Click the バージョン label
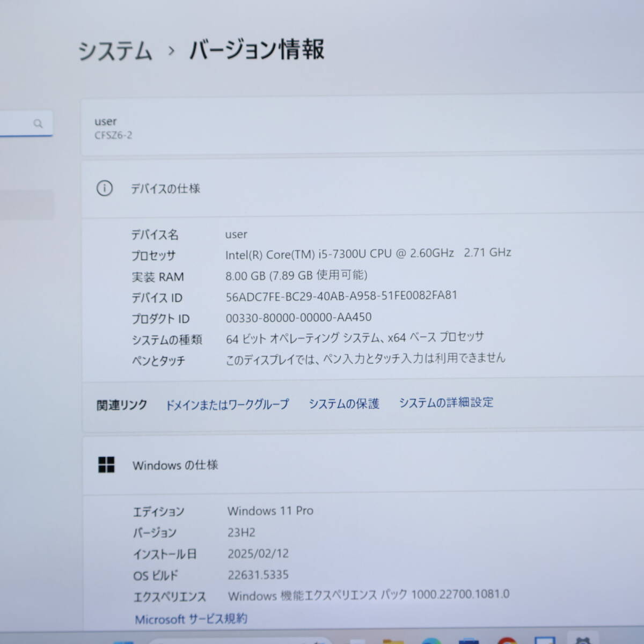 [155, 533]
